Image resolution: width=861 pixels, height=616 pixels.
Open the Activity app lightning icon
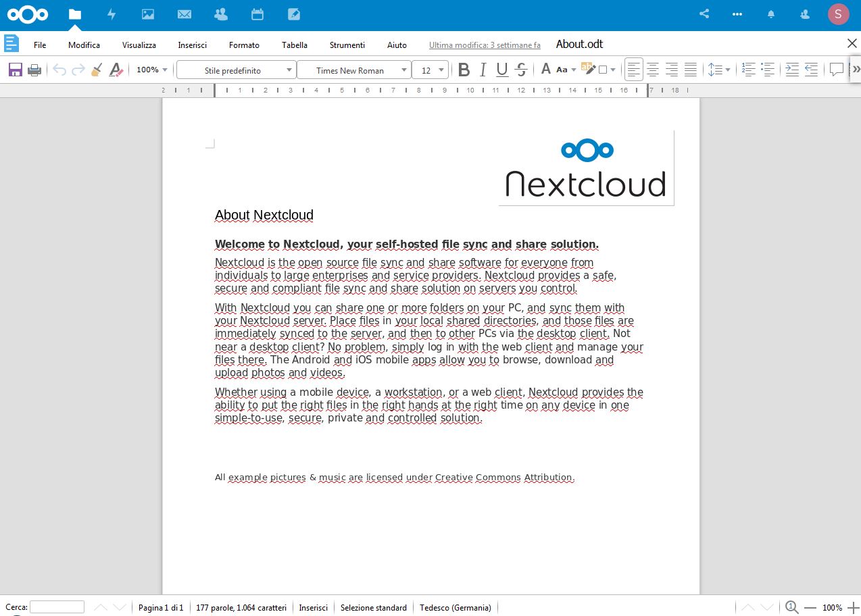pyautogui.click(x=112, y=14)
